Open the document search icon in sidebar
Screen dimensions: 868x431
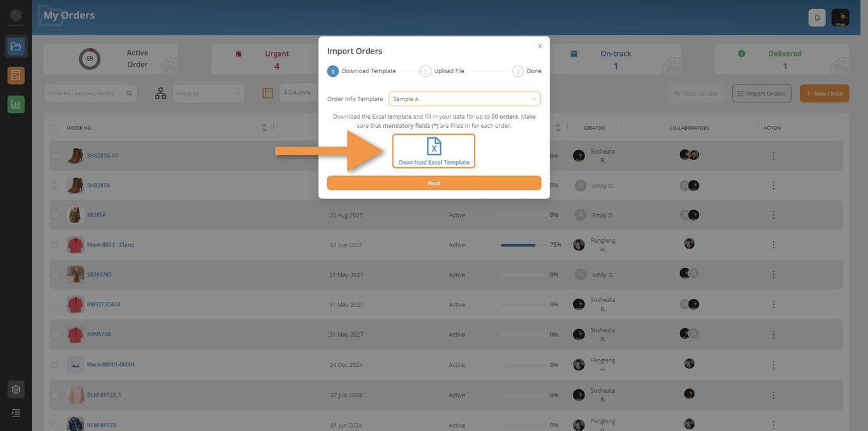point(16,76)
